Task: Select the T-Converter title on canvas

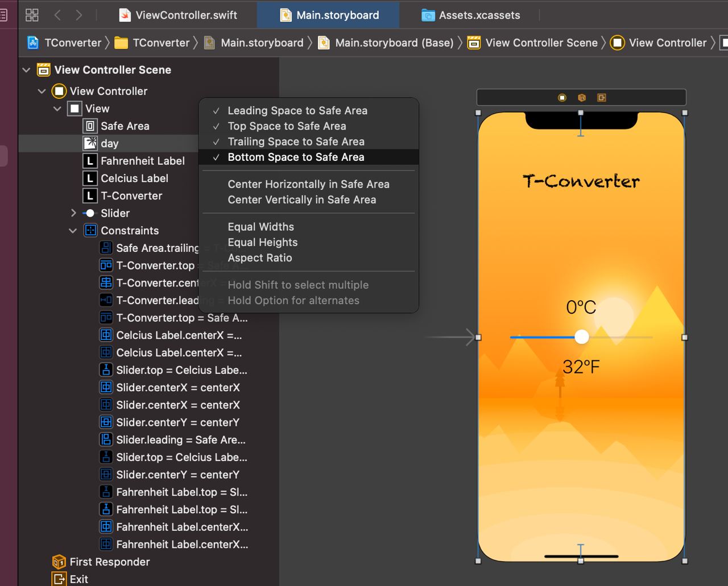Action: coord(581,181)
